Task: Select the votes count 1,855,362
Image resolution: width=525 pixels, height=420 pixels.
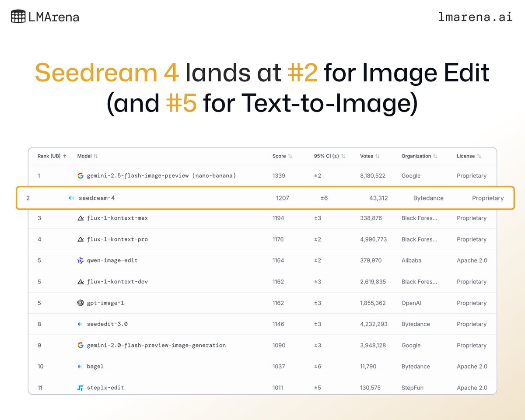Action: click(373, 303)
